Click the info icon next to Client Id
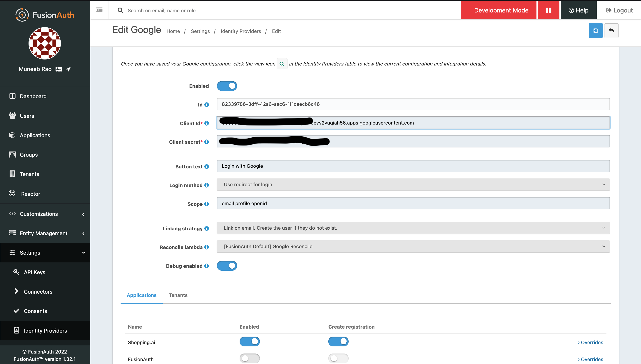The image size is (641, 364). pos(207,123)
